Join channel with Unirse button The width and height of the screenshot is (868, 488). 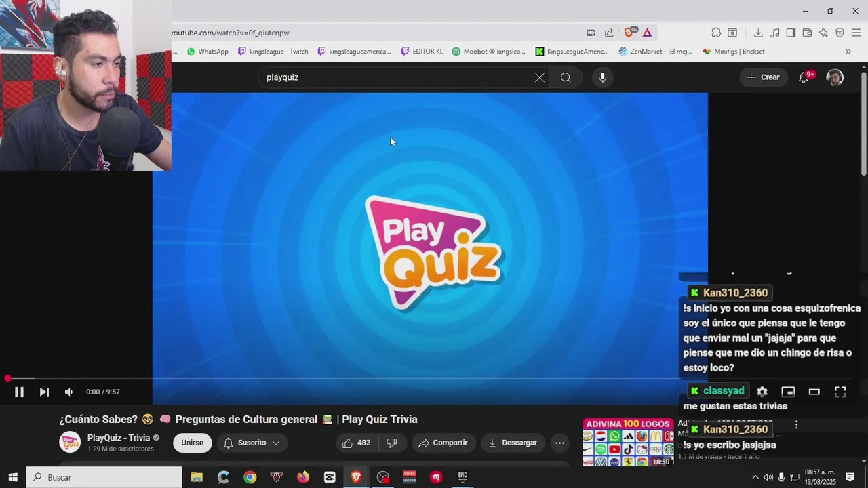coord(192,443)
